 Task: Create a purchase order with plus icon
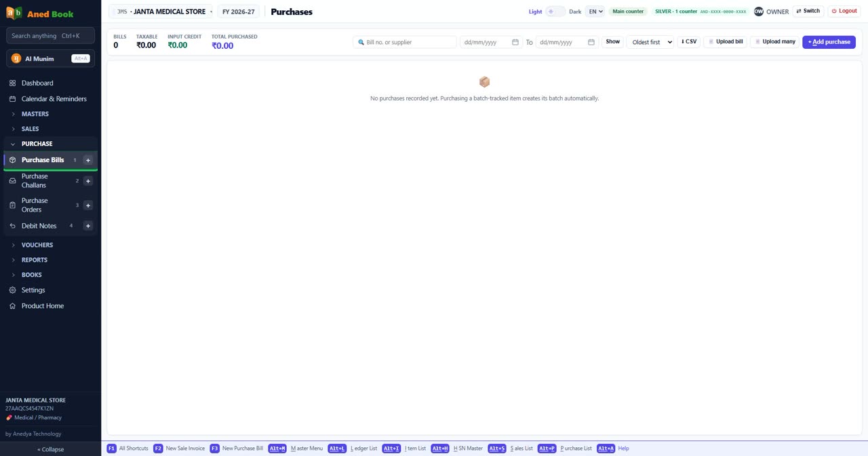(x=87, y=205)
